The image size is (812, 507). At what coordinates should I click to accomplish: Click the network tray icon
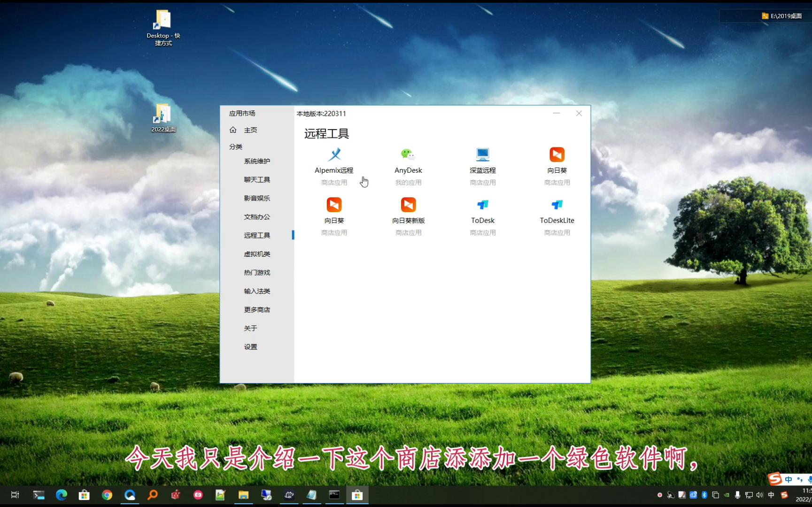click(749, 495)
